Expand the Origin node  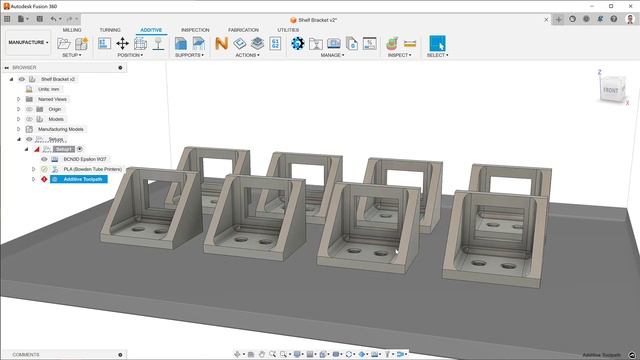(x=18, y=109)
